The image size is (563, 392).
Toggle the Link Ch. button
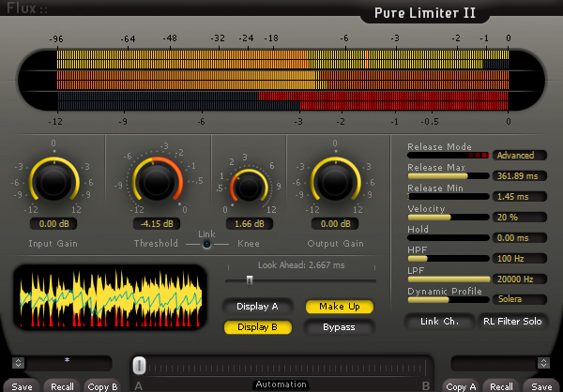tap(434, 321)
